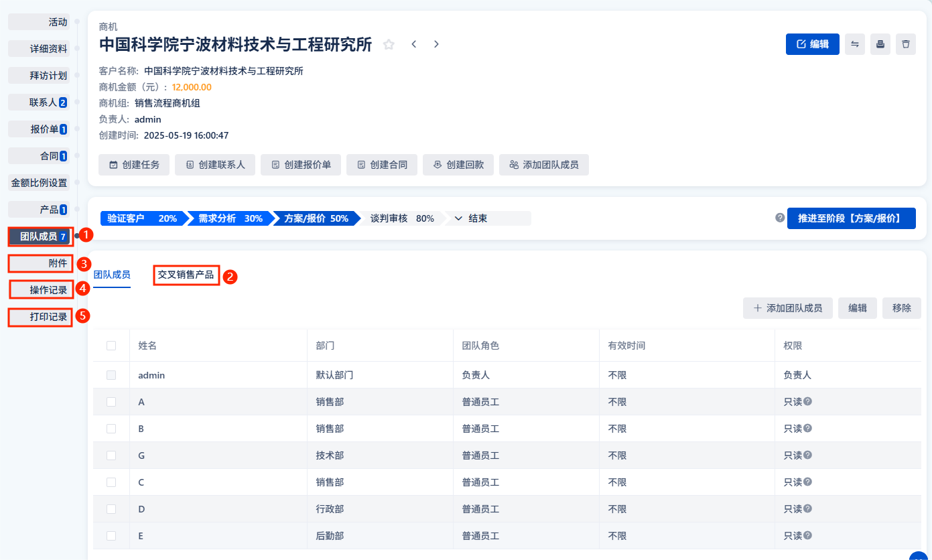Viewport: 932px width, 560px height.
Task: Open the 操作记录 sidebar section
Action: click(x=40, y=290)
